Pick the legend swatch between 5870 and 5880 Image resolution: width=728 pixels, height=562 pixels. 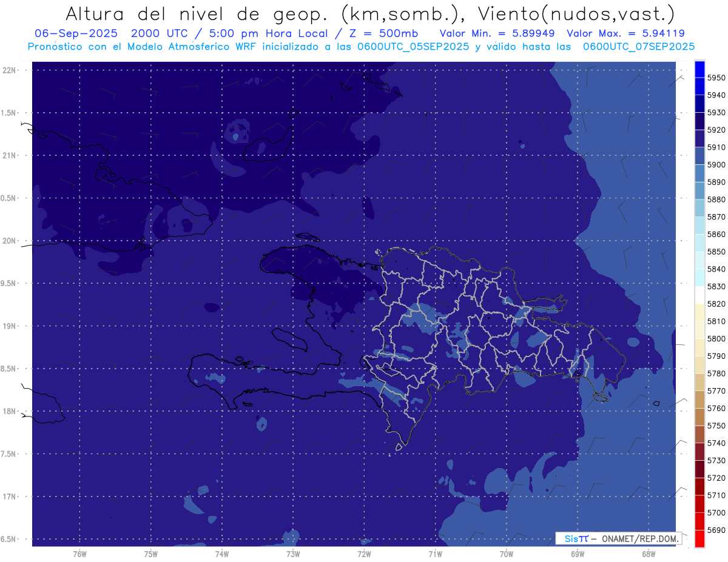click(699, 208)
